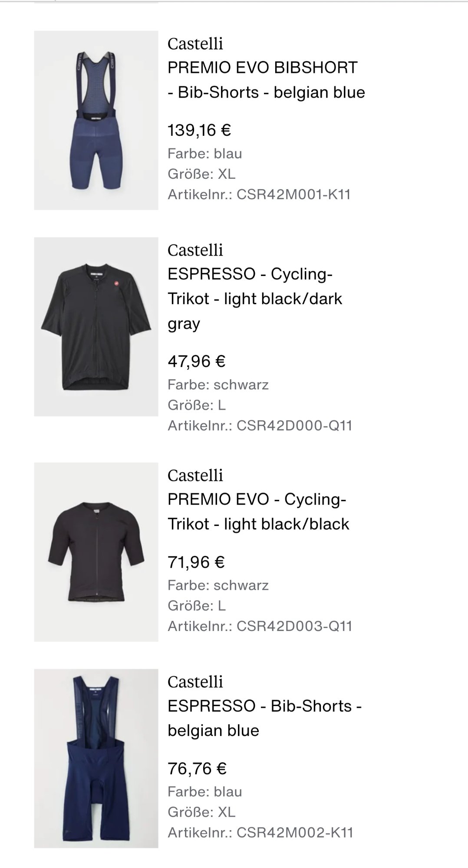Click the 139,16 € price
The height and width of the screenshot is (868, 468).
coord(199,130)
